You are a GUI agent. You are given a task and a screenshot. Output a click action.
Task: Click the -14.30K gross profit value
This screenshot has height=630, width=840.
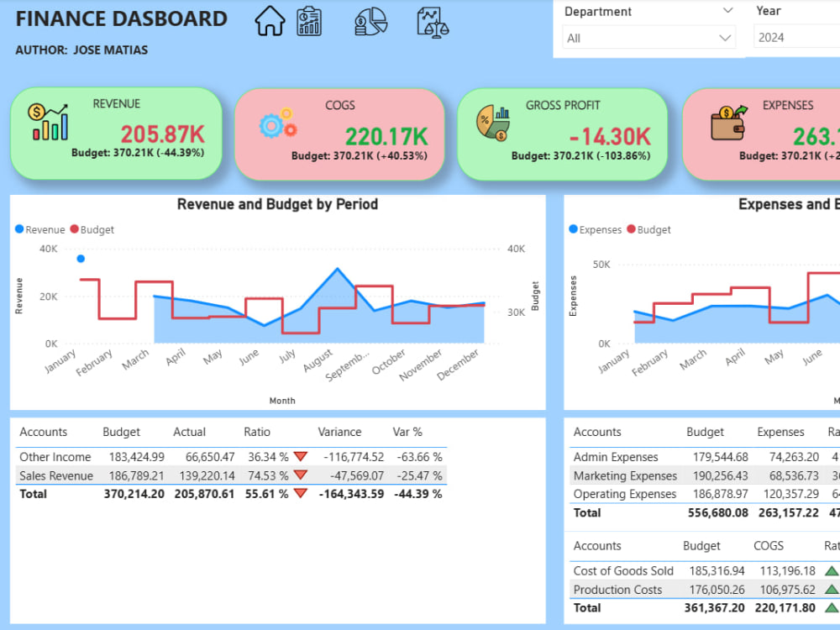(610, 137)
